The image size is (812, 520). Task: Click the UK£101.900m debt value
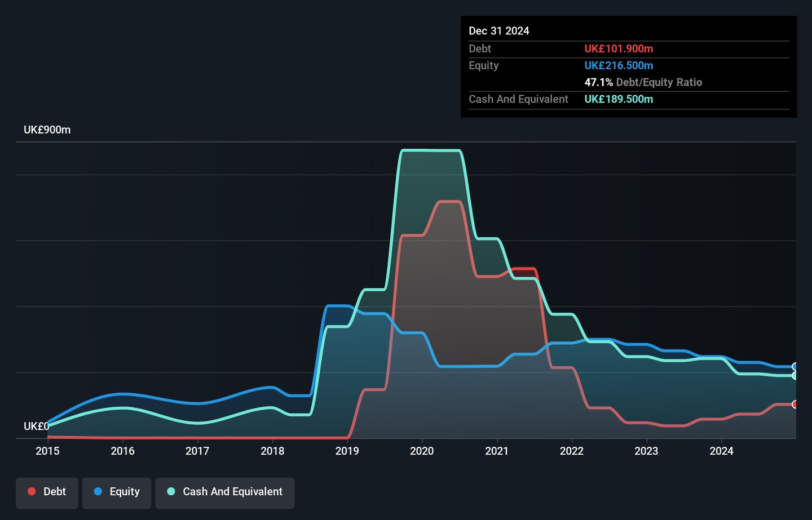coord(619,49)
